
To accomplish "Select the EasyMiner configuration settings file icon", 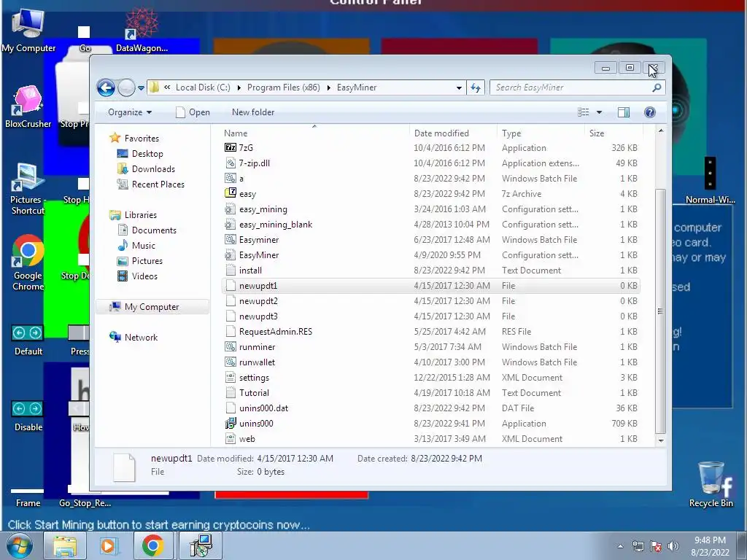I will click(231, 255).
